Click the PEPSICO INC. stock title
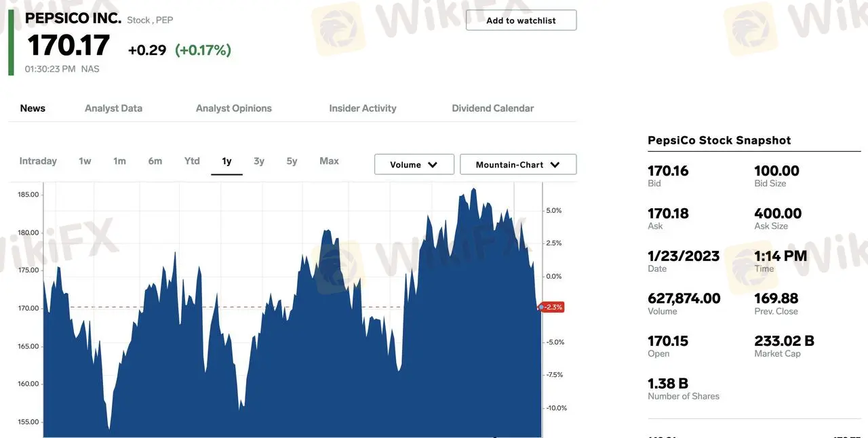 click(73, 18)
